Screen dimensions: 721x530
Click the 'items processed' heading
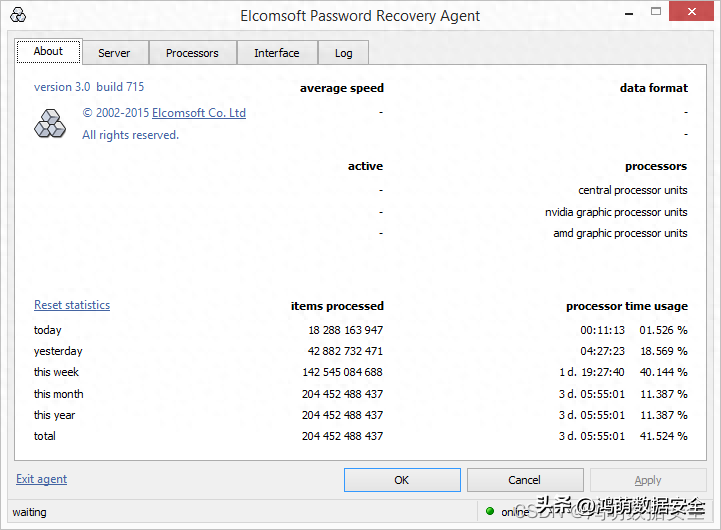(x=337, y=306)
